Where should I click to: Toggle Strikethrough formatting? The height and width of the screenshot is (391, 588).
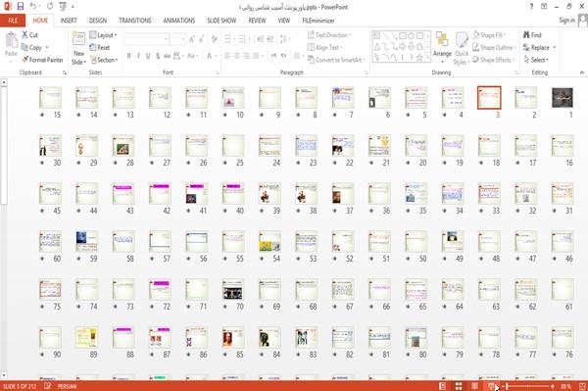[x=168, y=56]
